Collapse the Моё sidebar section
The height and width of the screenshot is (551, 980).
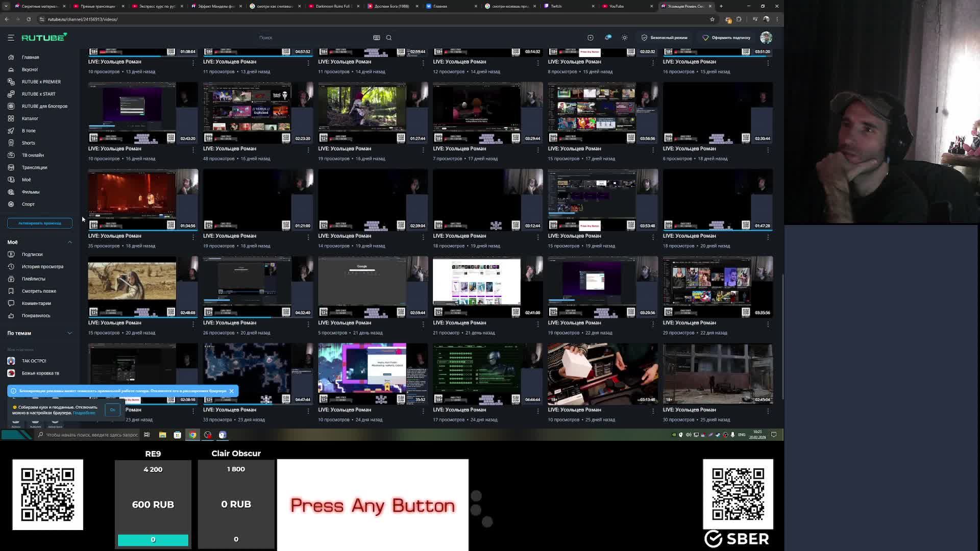pyautogui.click(x=70, y=242)
